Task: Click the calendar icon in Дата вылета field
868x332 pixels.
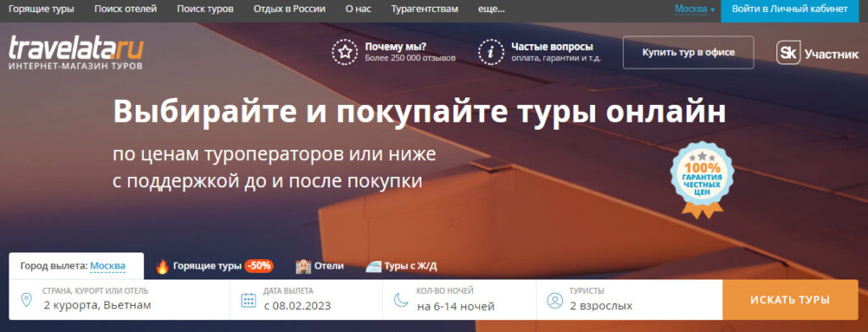Action: click(248, 300)
